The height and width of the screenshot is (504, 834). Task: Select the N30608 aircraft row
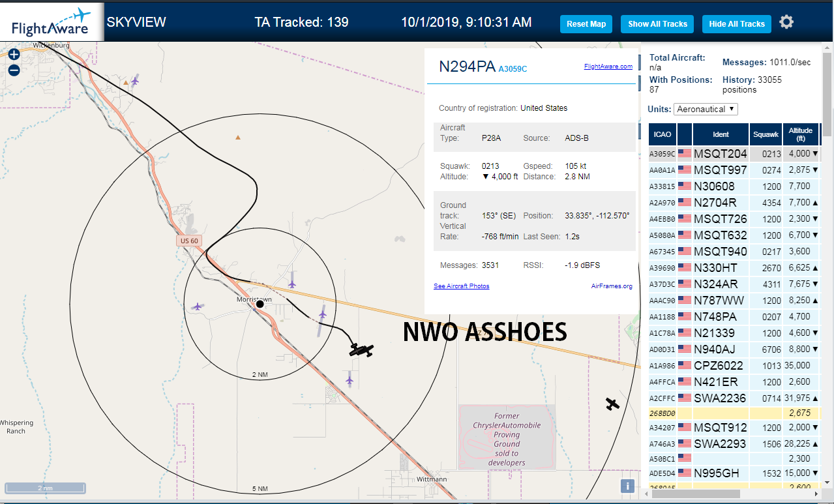734,186
